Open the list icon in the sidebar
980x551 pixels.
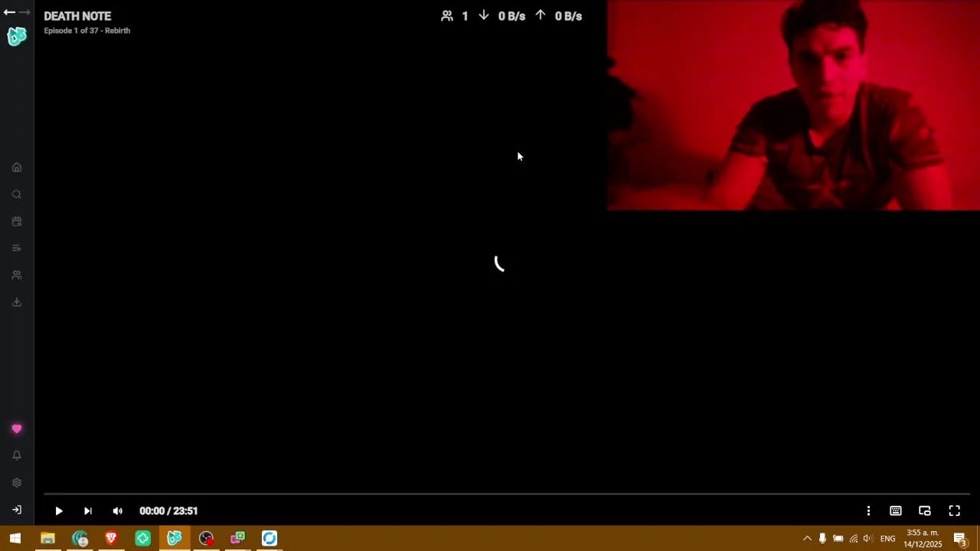tap(17, 248)
